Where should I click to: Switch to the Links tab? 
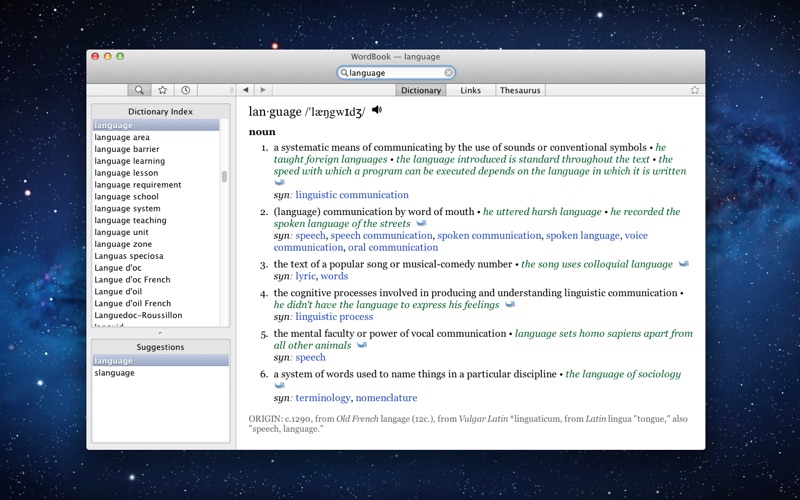point(470,90)
